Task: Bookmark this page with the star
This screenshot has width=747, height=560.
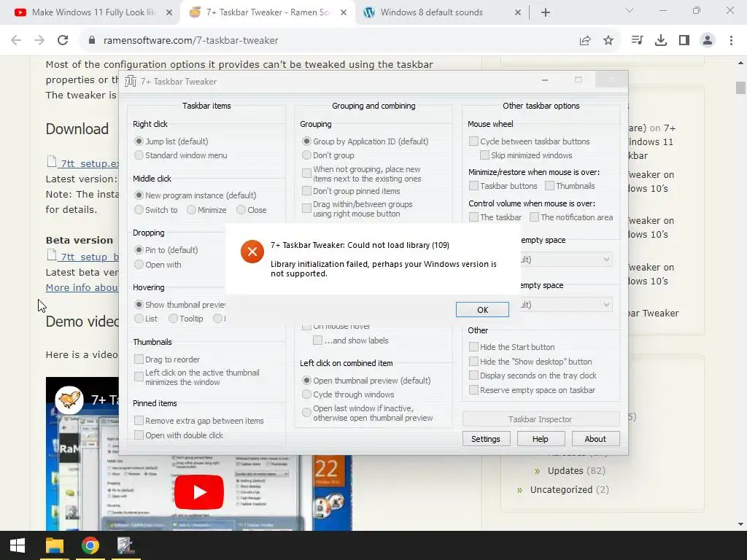Action: pyautogui.click(x=608, y=41)
